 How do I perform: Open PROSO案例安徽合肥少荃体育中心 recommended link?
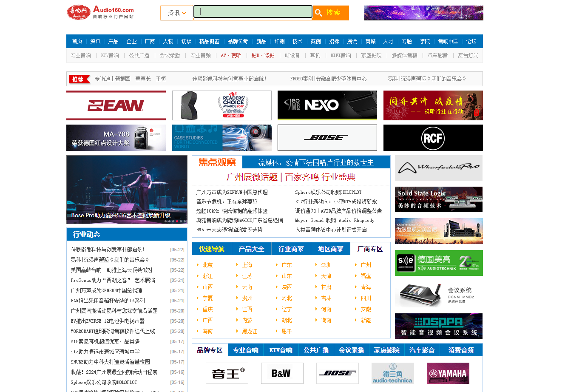click(x=328, y=79)
